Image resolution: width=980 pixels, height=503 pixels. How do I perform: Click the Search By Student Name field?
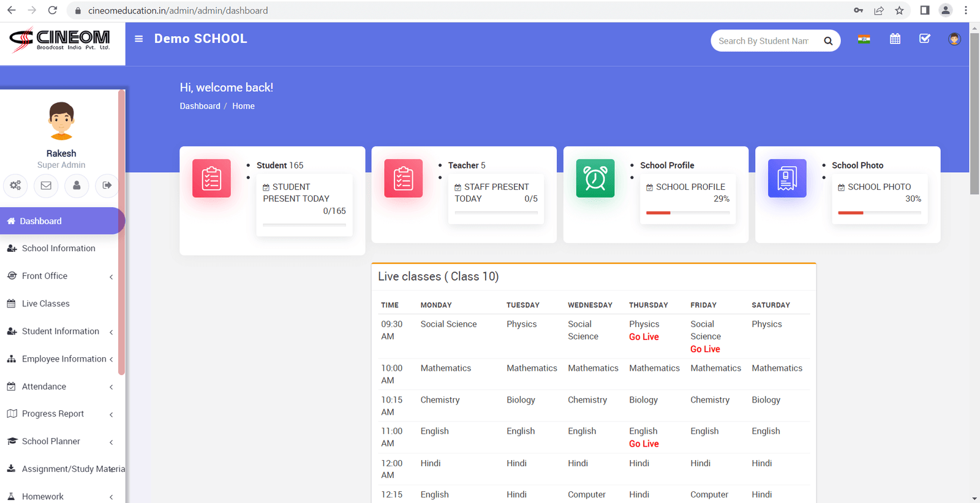pos(763,41)
